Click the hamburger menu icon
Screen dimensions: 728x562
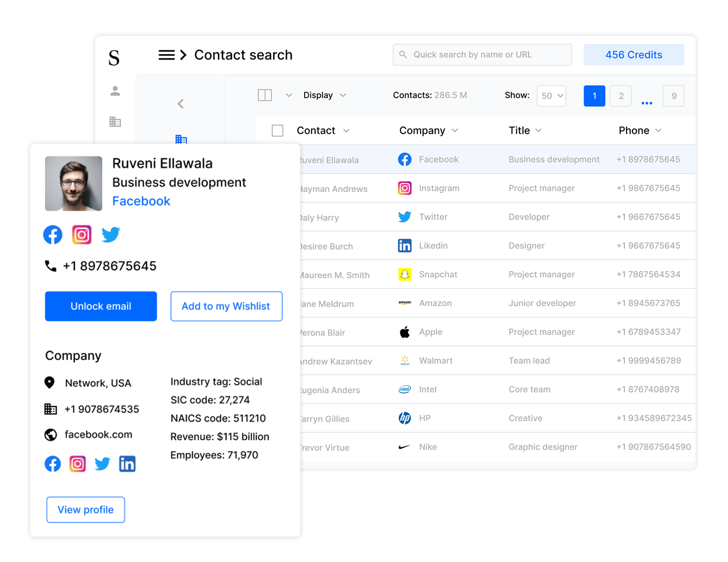[166, 55]
